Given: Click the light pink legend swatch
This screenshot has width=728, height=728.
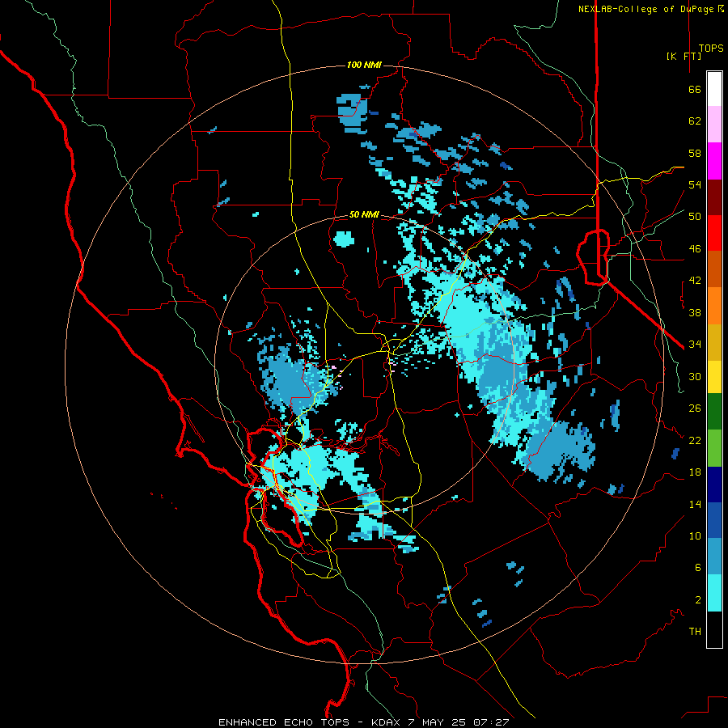Looking at the screenshot, I should (714, 124).
